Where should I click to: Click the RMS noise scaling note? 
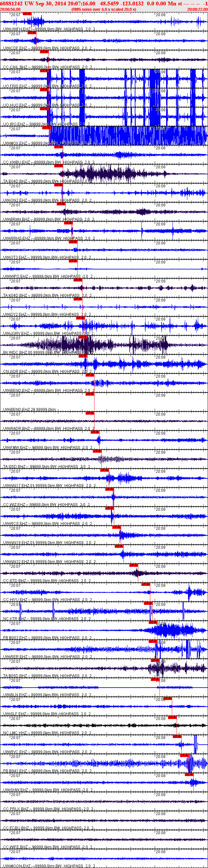click(x=104, y=10)
